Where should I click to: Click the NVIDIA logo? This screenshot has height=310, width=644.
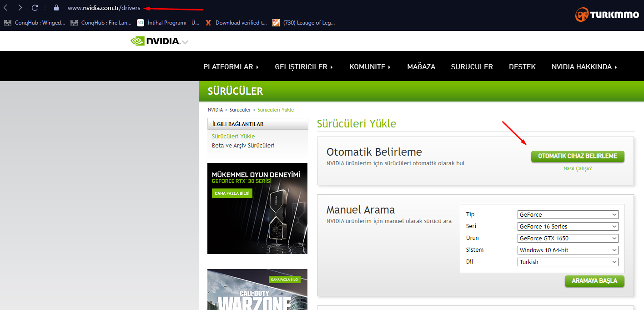(155, 41)
